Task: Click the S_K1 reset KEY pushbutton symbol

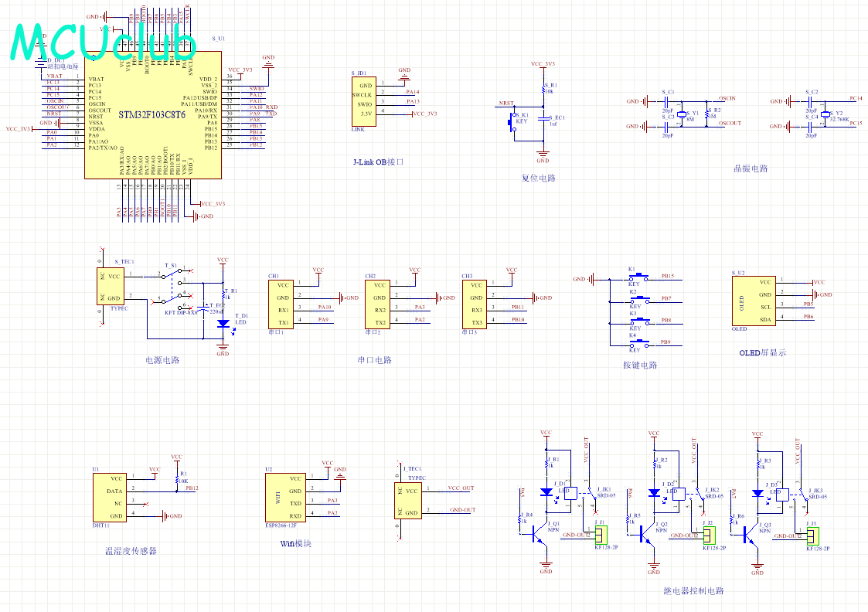Action: (510, 122)
